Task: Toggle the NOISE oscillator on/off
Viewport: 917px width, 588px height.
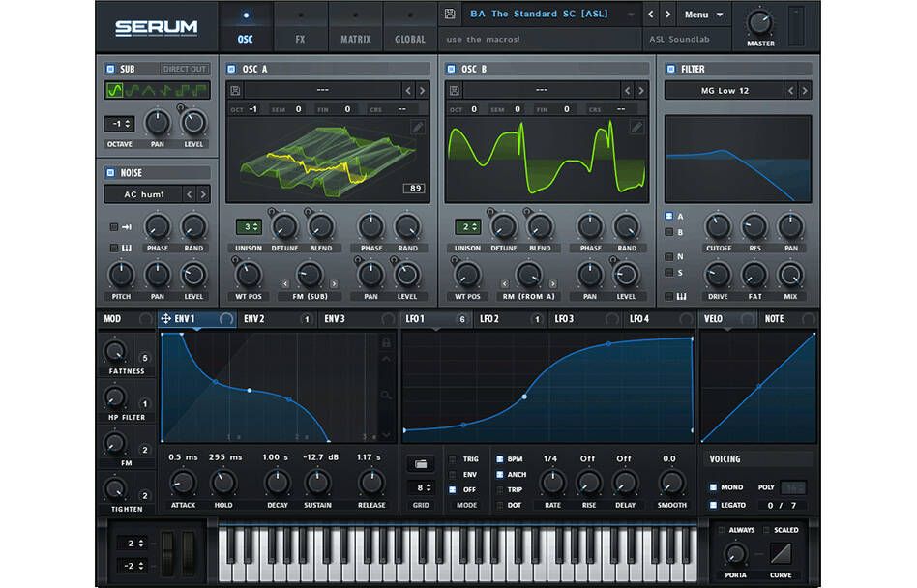Action: pyautogui.click(x=110, y=173)
